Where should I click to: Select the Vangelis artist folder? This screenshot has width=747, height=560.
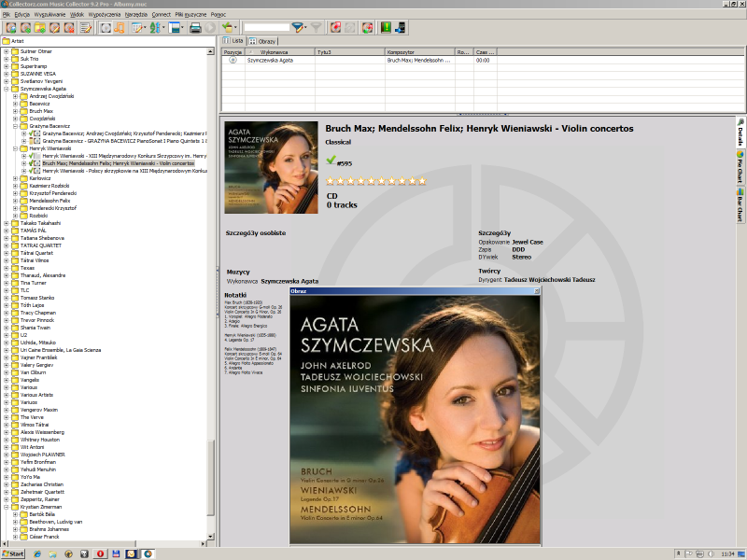pos(30,380)
